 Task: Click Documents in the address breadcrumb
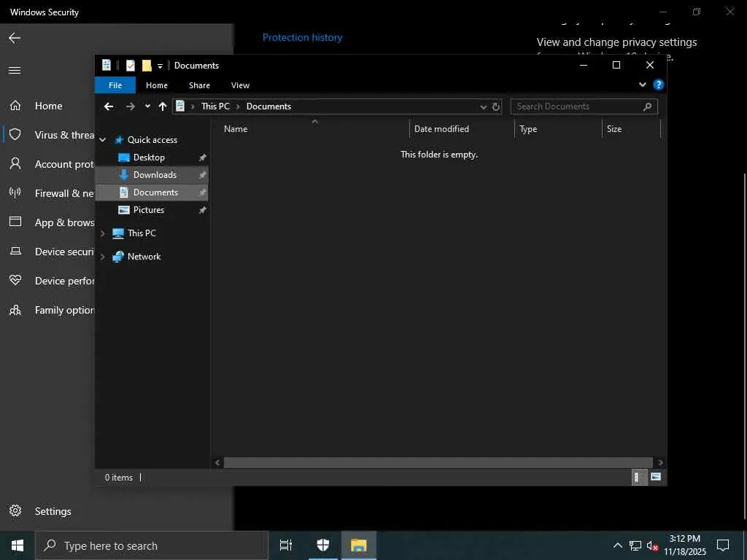coord(268,106)
